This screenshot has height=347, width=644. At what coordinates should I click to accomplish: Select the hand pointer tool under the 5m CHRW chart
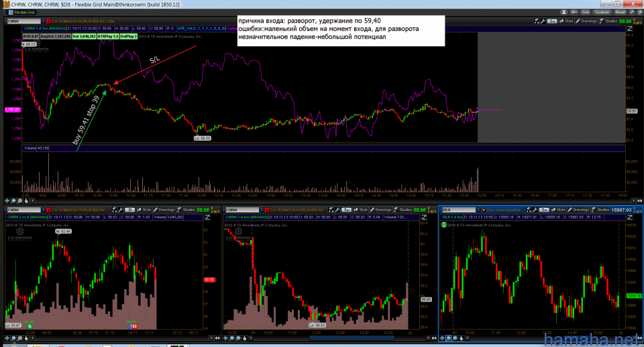(x=245, y=338)
